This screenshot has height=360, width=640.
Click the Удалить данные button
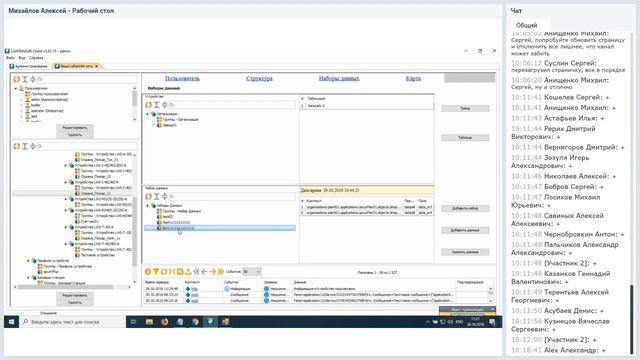(x=465, y=252)
